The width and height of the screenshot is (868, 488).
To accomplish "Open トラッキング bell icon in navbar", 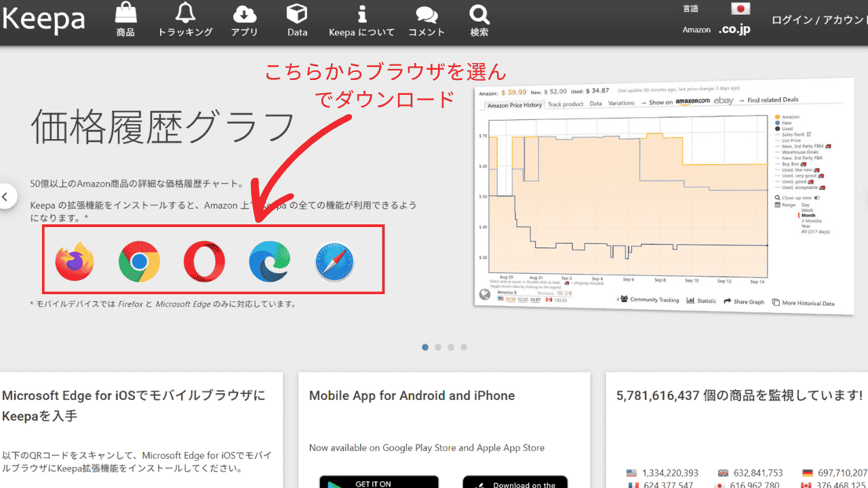I will pos(185,20).
